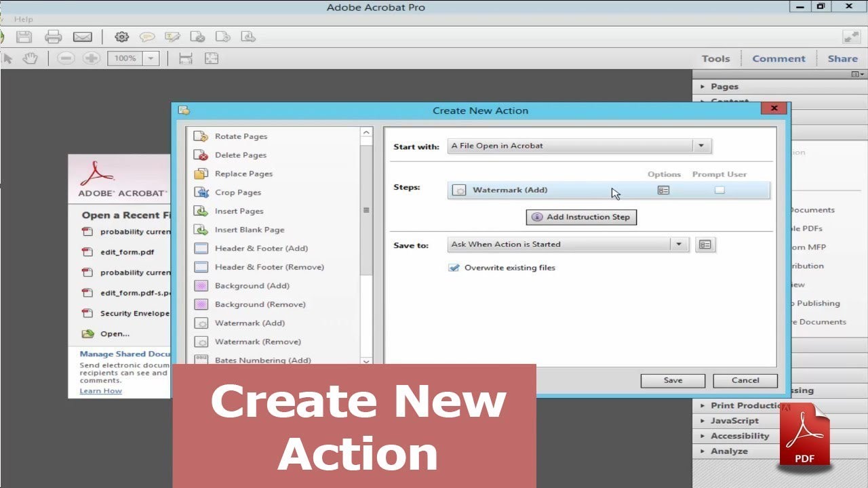Screen dimensions: 868x488
Task: Click the Save floppy disk toolbar icon
Action: 24,37
